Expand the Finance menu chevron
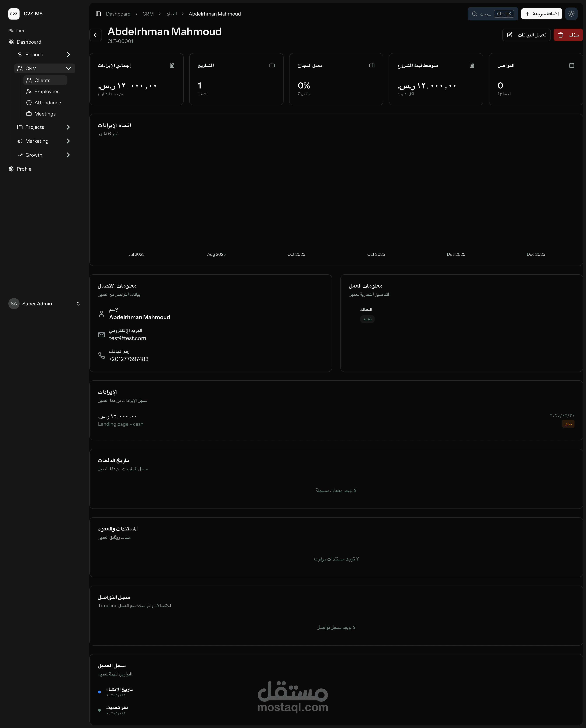This screenshot has width=586, height=728. (x=68, y=54)
